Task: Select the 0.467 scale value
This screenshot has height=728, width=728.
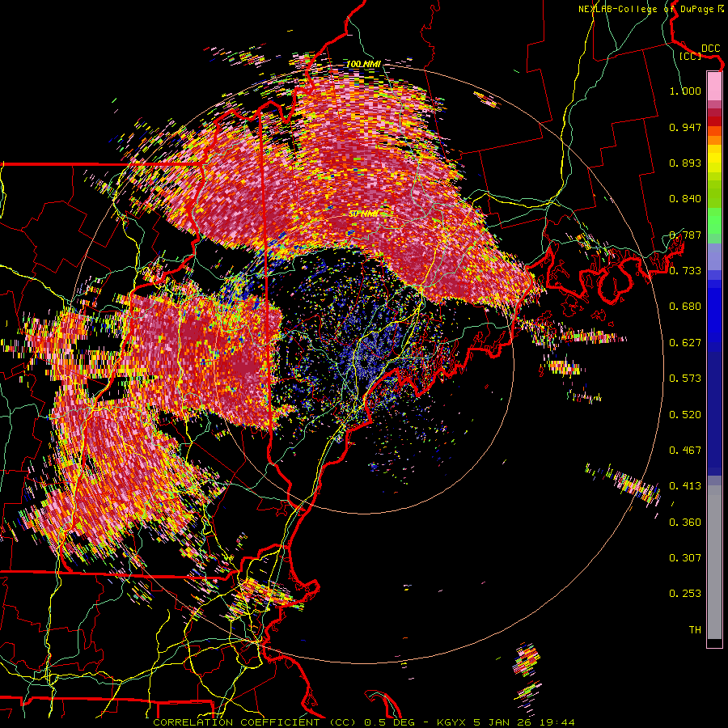Action: point(685,451)
